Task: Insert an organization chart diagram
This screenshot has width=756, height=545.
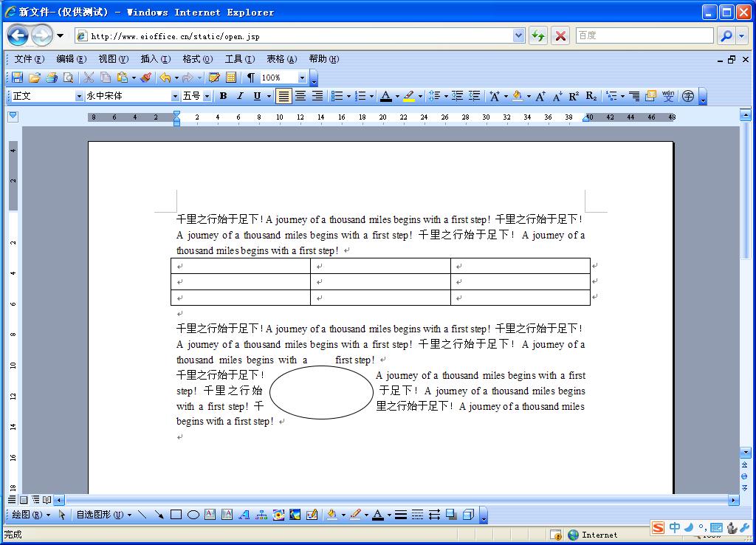Action: click(261, 515)
